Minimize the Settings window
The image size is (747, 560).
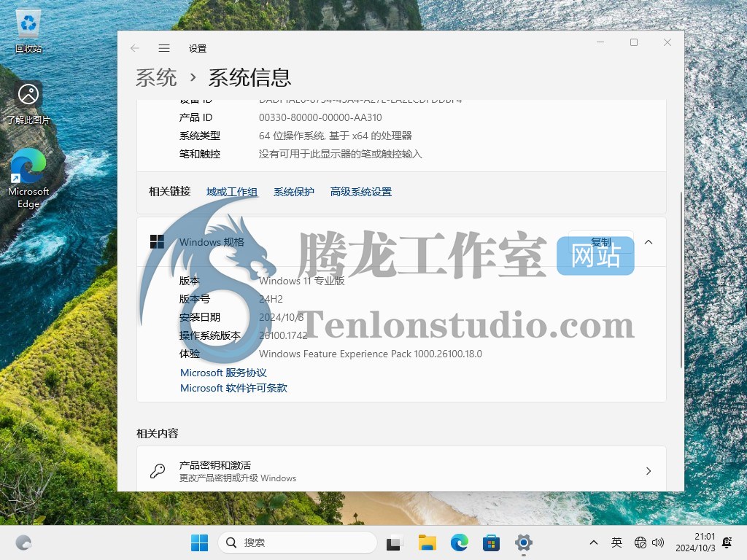coord(600,42)
